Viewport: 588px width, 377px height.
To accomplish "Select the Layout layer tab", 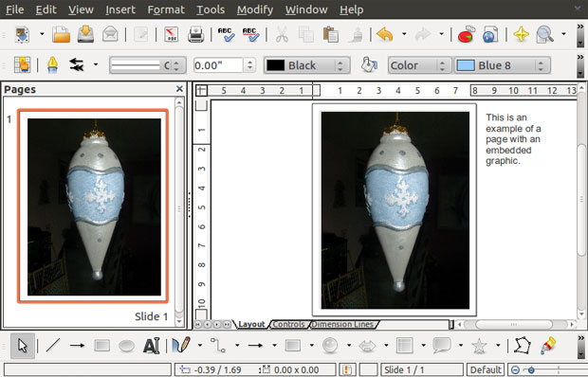I will [x=251, y=324].
